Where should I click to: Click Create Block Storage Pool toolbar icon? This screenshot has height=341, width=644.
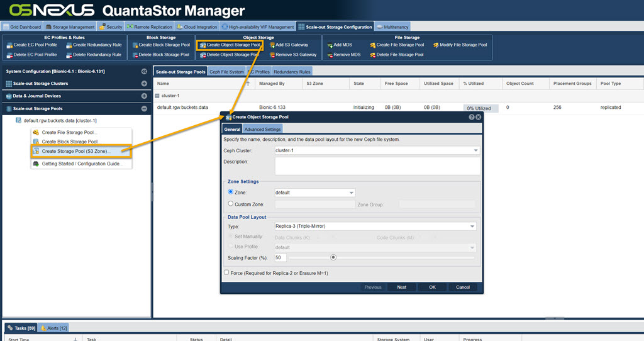click(135, 45)
